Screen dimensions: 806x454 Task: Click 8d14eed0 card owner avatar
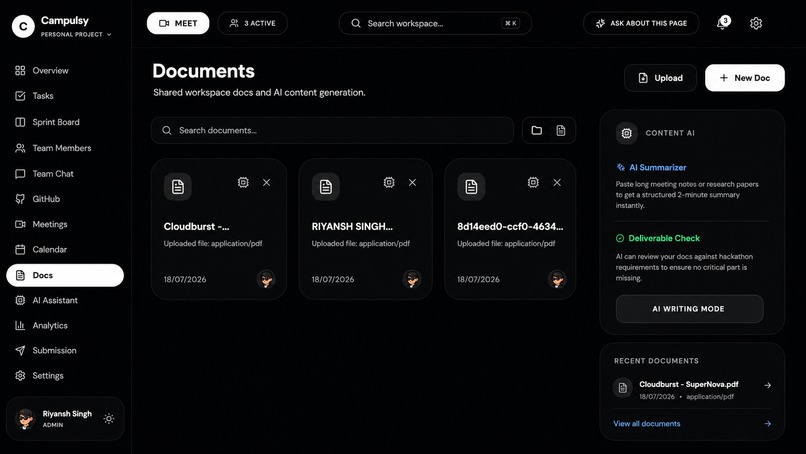[x=557, y=279]
